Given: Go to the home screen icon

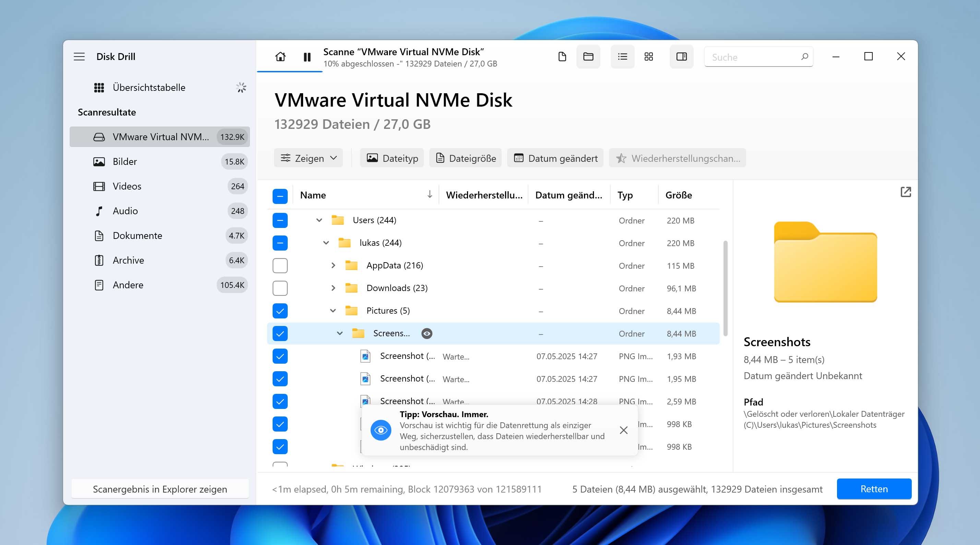Looking at the screenshot, I should pyautogui.click(x=280, y=57).
